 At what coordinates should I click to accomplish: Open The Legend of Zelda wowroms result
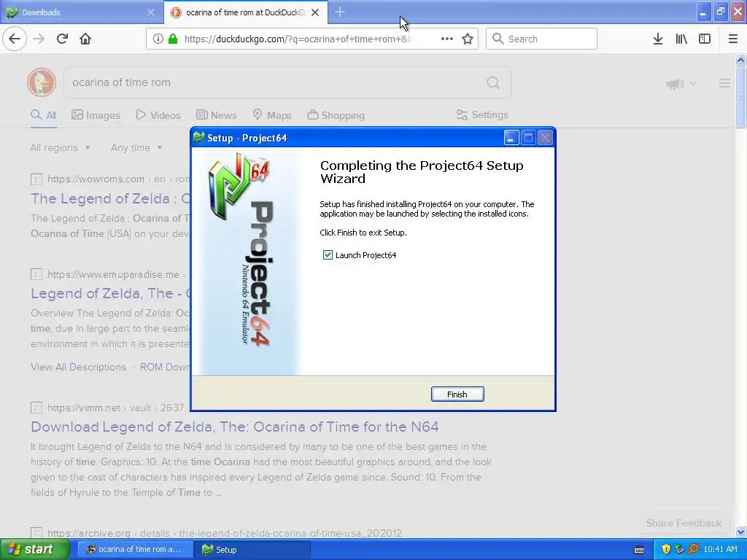coord(110,198)
